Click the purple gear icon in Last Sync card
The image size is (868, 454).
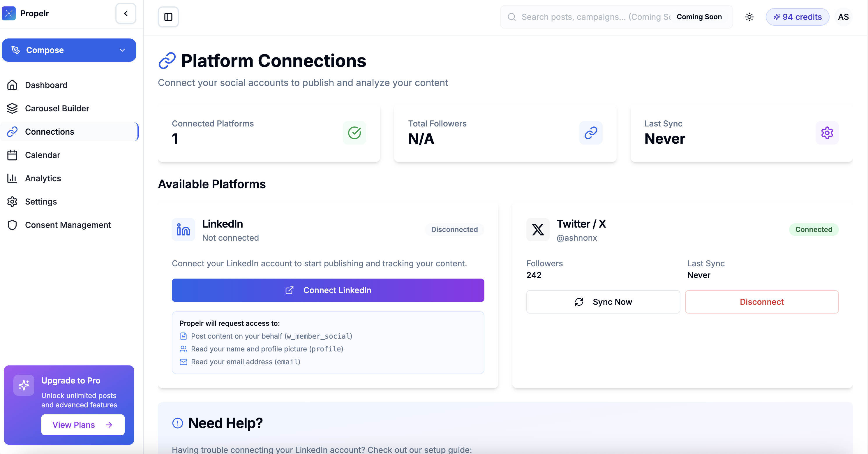[x=827, y=133]
